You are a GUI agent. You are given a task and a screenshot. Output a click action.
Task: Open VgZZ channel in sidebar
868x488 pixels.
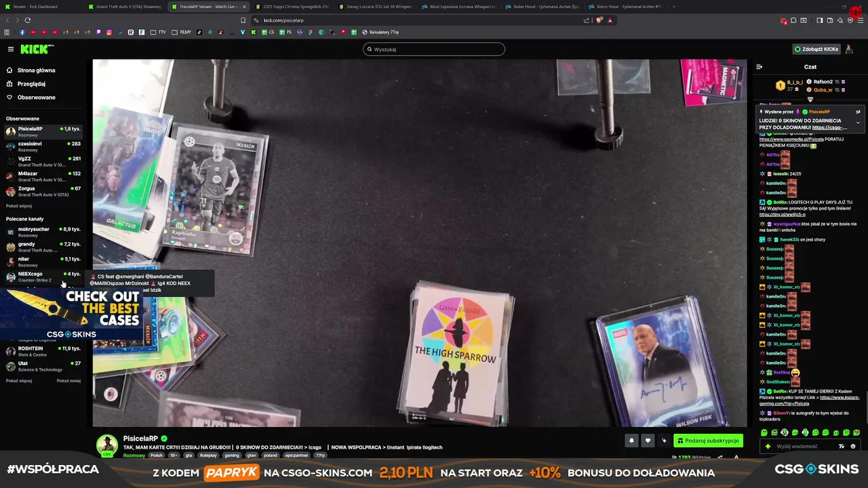43,161
